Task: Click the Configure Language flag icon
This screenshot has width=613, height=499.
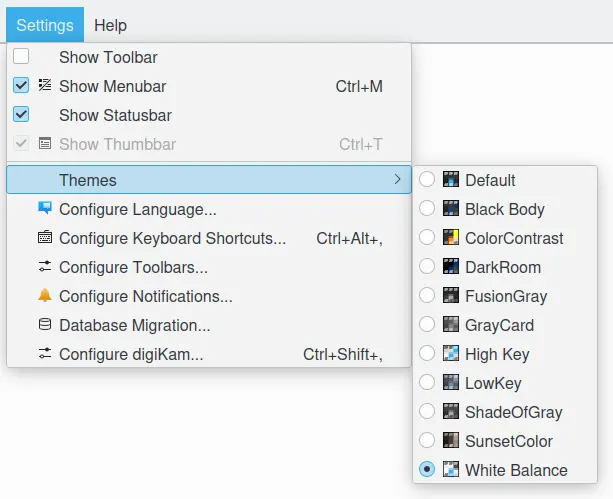Action: click(x=44, y=209)
